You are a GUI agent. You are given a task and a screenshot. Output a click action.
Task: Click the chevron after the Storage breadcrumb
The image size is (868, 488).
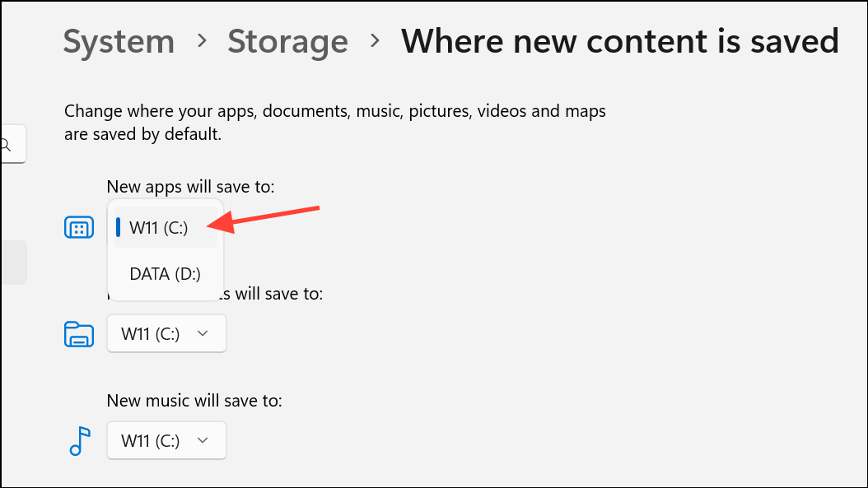(376, 40)
